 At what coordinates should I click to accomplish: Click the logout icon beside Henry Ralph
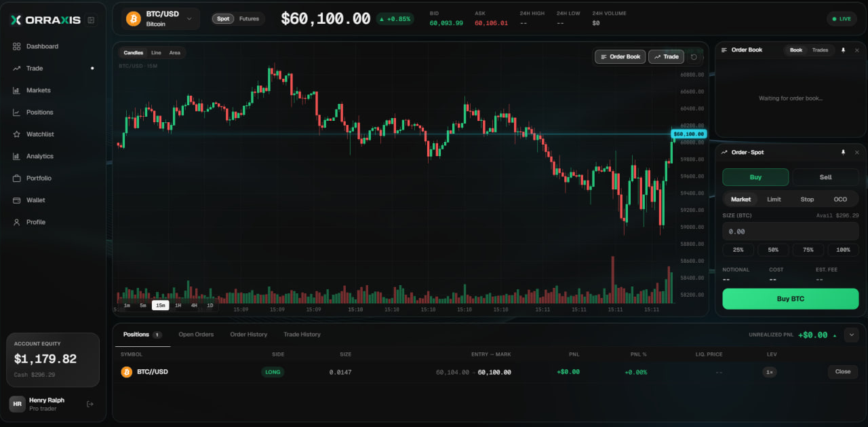[90, 404]
